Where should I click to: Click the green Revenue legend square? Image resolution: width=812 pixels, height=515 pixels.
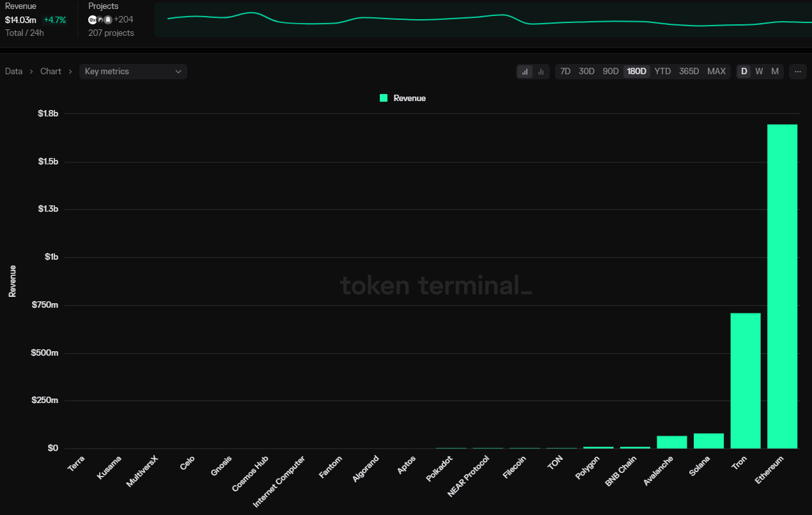pyautogui.click(x=384, y=98)
